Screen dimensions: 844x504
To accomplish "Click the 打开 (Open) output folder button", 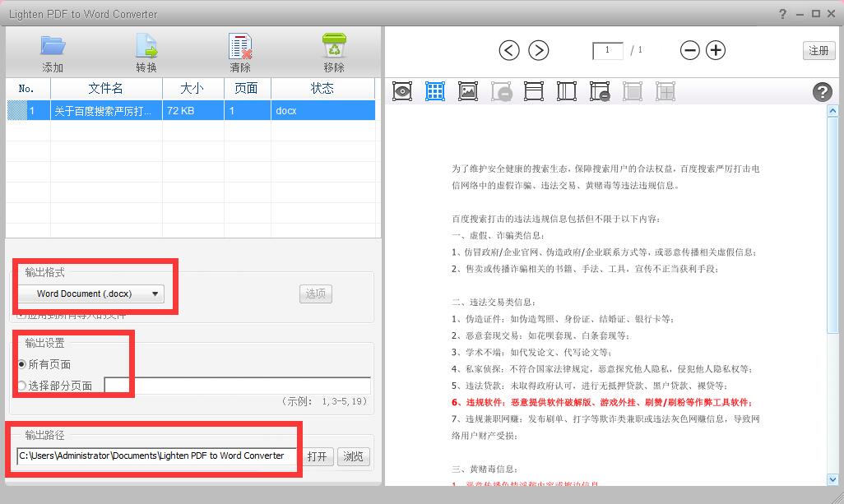I will click(318, 456).
